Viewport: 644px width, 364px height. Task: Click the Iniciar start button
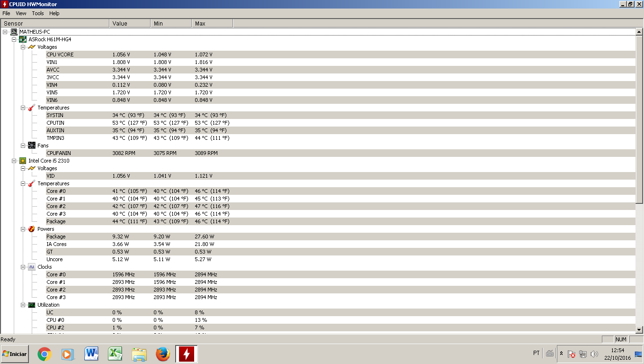pyautogui.click(x=15, y=354)
